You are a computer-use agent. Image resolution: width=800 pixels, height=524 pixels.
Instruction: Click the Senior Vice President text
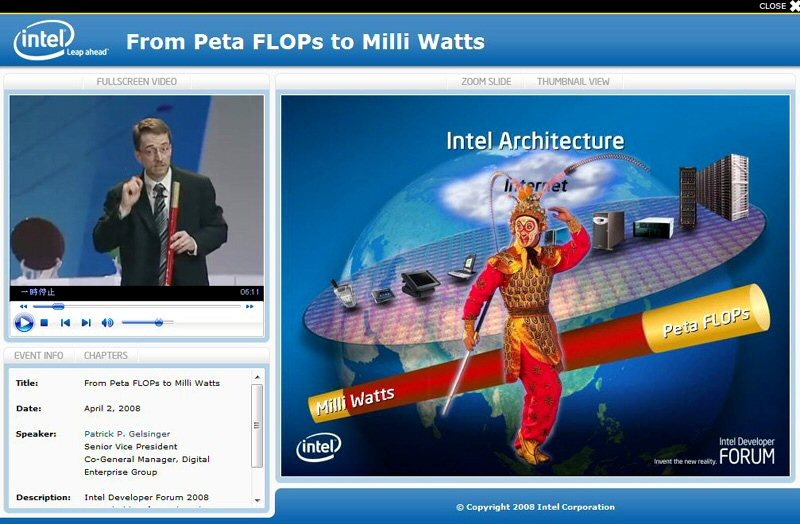coord(131,446)
